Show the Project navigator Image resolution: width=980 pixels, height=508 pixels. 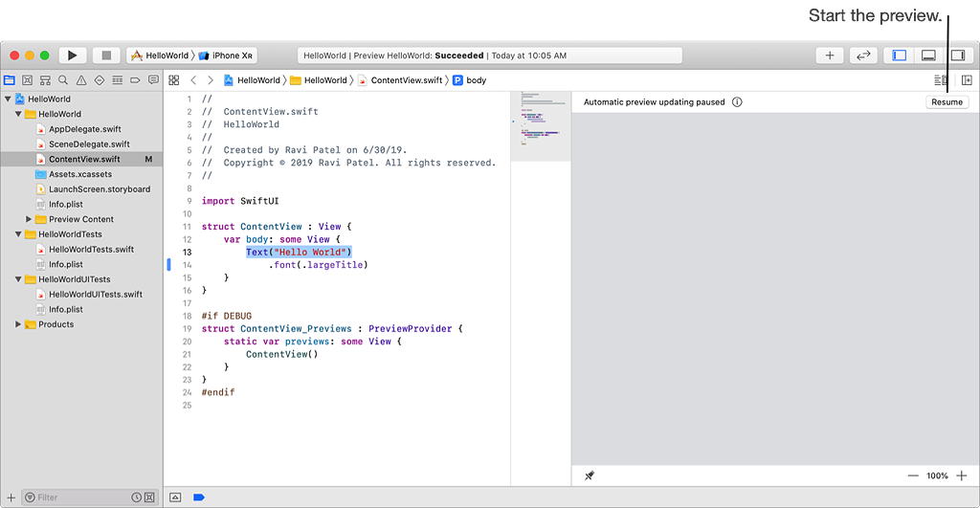coord(10,80)
